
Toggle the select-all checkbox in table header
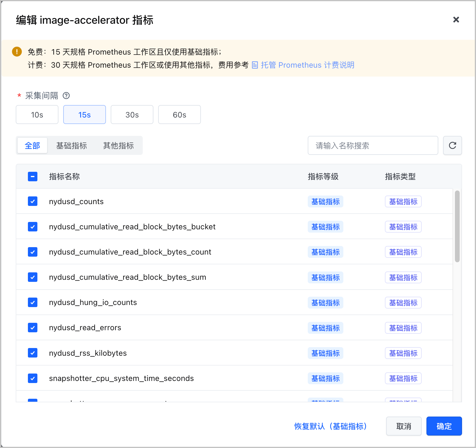point(33,177)
